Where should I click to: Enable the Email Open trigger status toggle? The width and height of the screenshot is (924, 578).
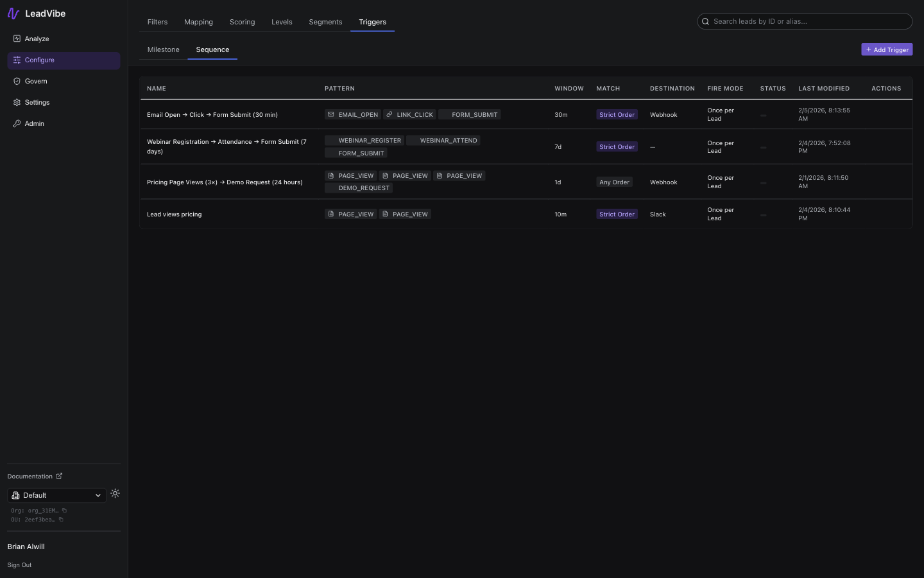pyautogui.click(x=764, y=116)
